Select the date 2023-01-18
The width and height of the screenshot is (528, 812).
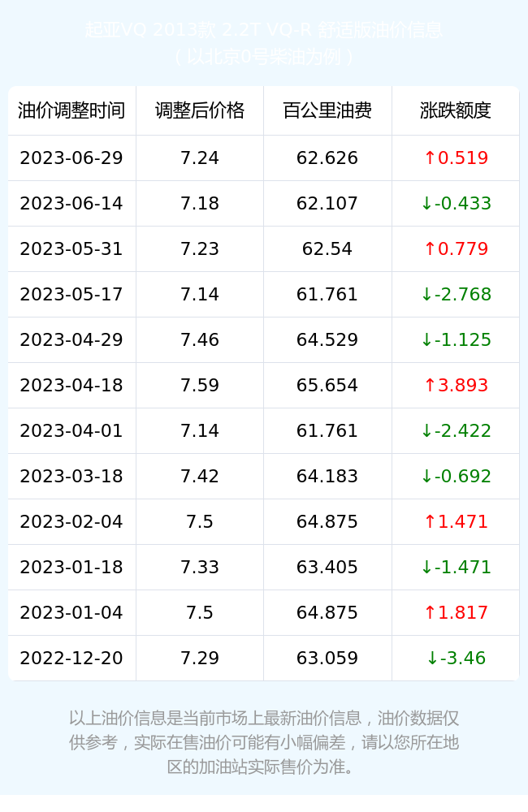[x=71, y=567]
